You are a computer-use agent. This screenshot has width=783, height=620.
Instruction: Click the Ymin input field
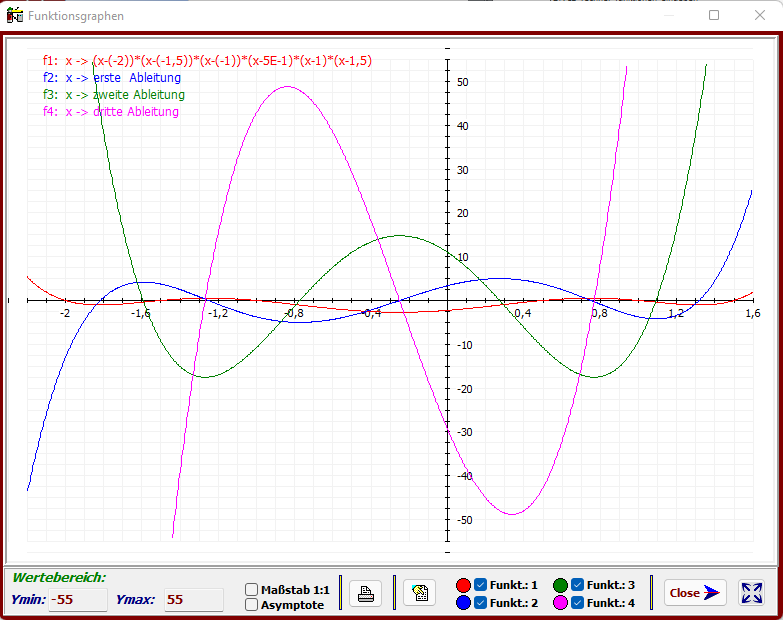(78, 600)
